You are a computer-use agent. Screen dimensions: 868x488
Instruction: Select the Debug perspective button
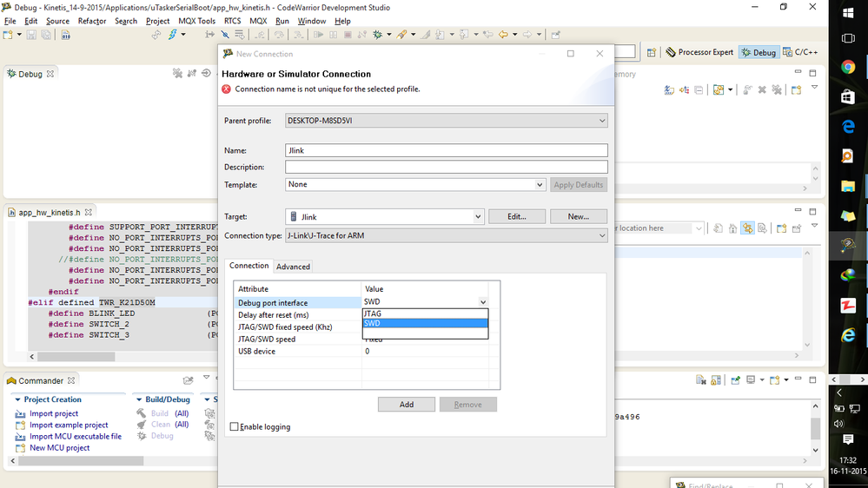pyautogui.click(x=759, y=52)
